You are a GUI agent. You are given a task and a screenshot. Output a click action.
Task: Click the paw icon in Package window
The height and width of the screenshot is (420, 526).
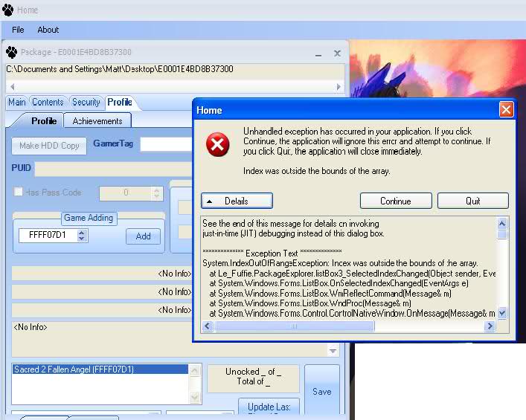coord(12,53)
